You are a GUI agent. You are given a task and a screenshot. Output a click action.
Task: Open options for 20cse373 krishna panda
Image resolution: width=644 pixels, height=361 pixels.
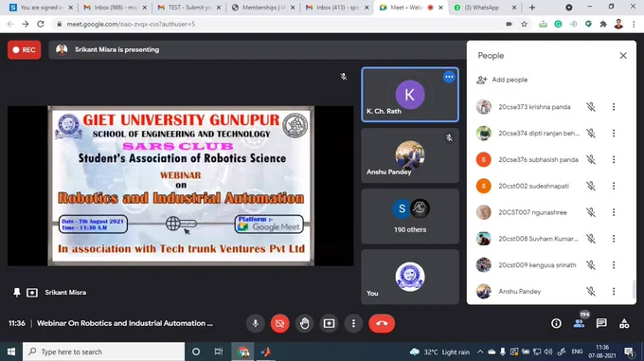(x=614, y=107)
